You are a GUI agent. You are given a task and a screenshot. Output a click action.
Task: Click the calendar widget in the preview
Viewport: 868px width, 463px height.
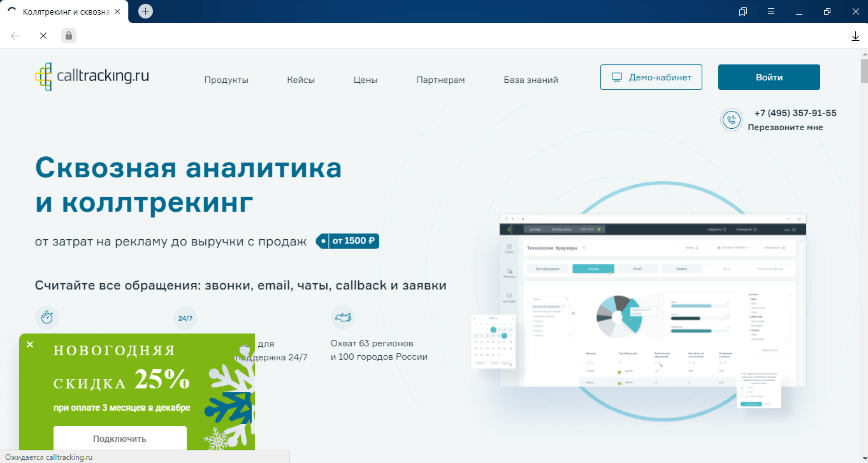493,342
